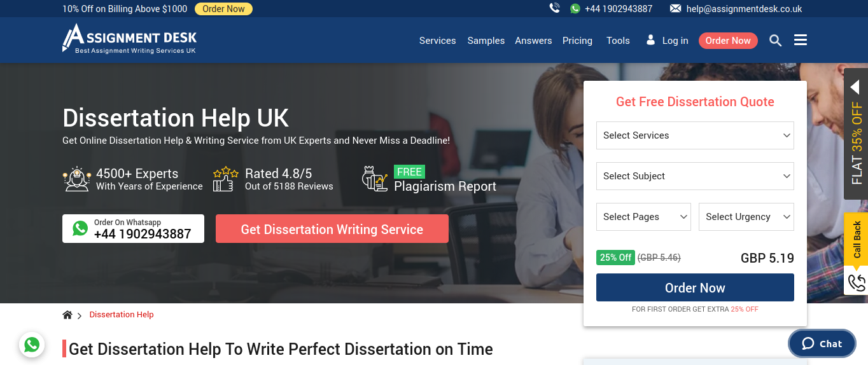
Task: Click the blue Order Now button in quote form
Action: [x=695, y=287]
